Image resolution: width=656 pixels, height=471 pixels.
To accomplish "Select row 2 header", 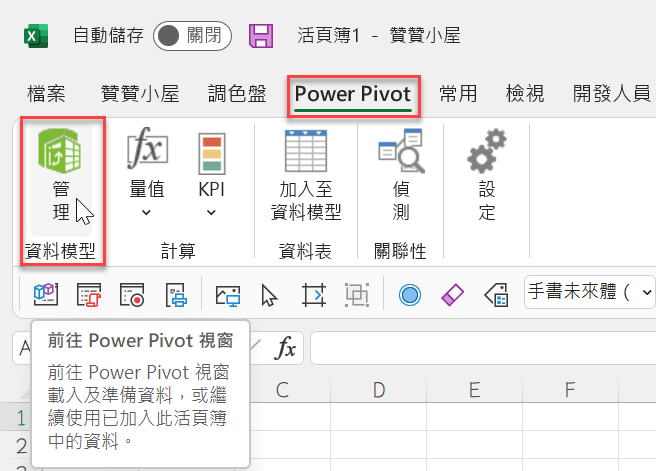I will click(16, 445).
